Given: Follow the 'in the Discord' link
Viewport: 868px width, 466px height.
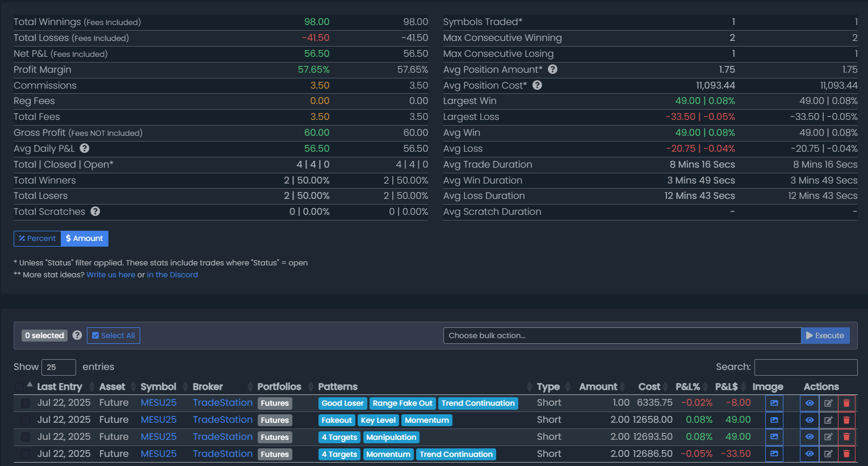Looking at the screenshot, I should (172, 274).
